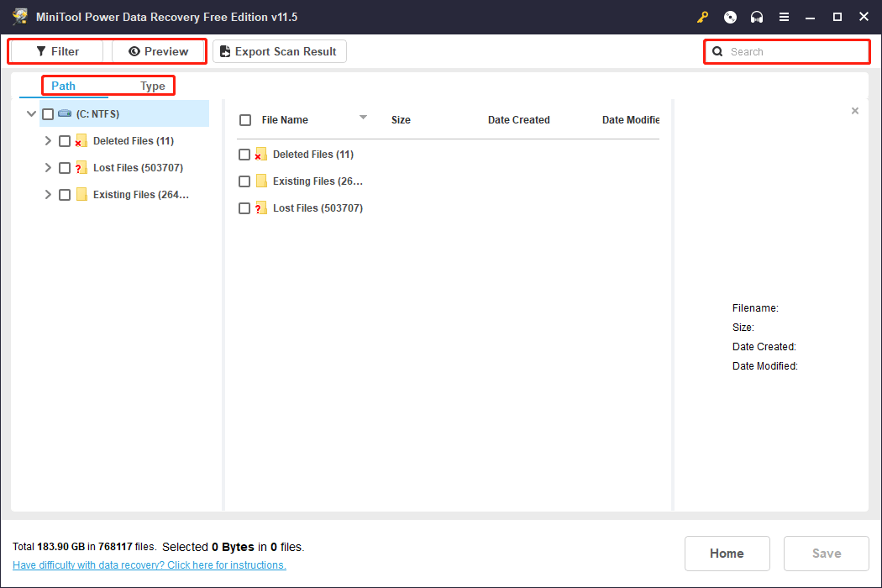This screenshot has height=588, width=882.
Task: Check Lost Files (503707) in the tree
Action: point(65,168)
